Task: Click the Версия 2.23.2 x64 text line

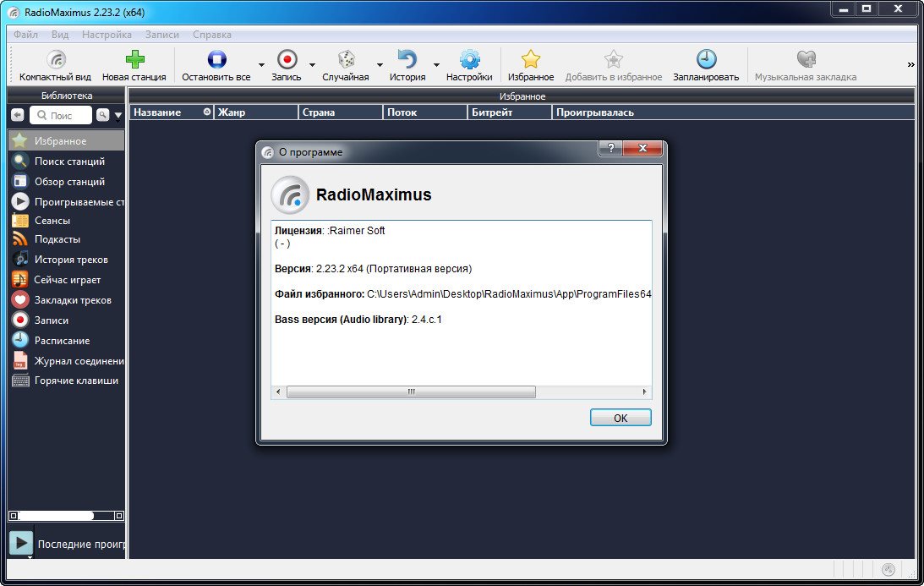Action: 373,268
